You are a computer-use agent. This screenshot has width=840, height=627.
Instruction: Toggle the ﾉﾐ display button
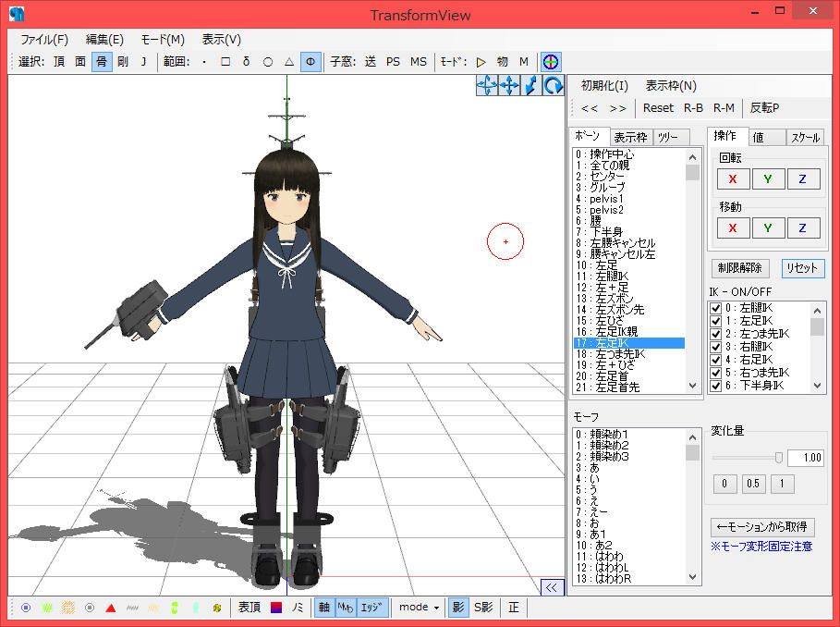[298, 608]
